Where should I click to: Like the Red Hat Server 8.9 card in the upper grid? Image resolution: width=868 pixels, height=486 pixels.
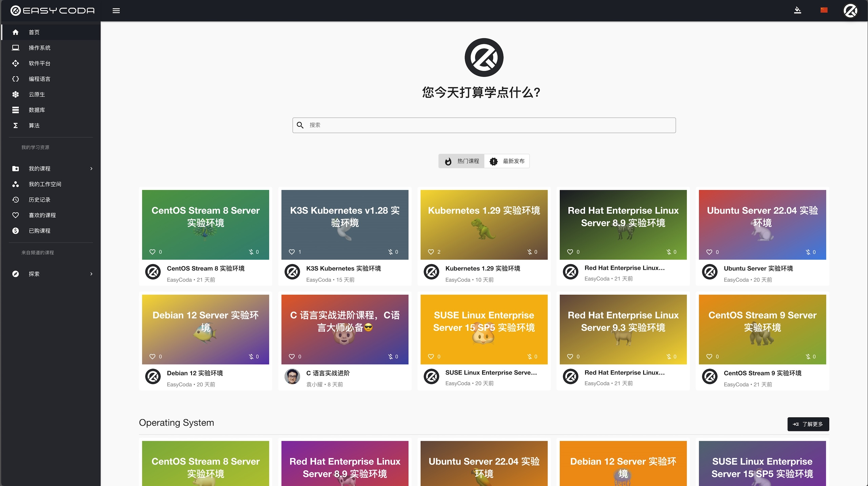point(570,252)
